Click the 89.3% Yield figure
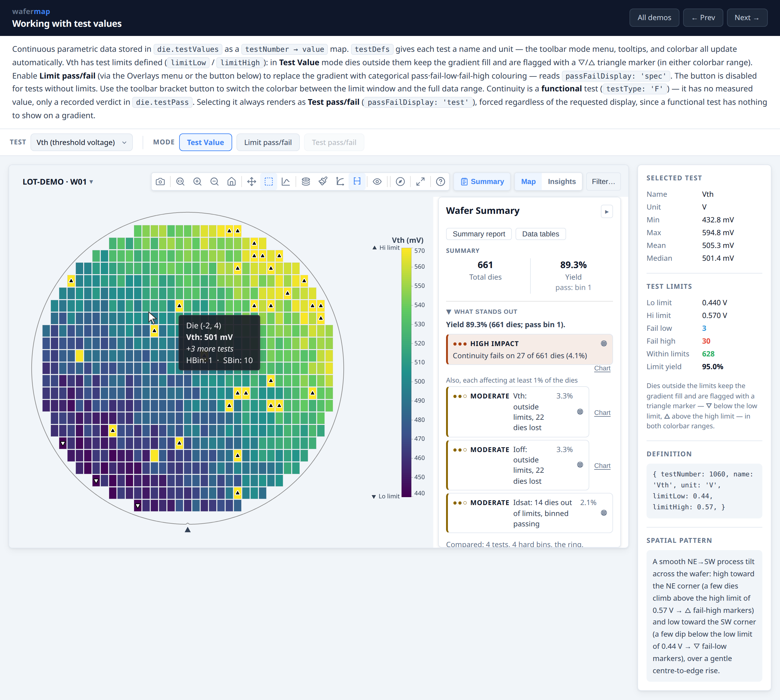 click(x=573, y=265)
